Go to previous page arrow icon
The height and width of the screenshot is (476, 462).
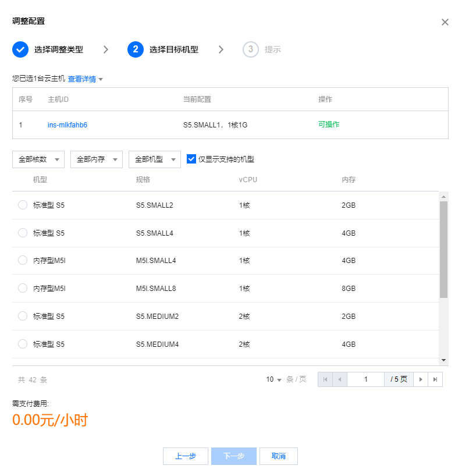click(340, 379)
